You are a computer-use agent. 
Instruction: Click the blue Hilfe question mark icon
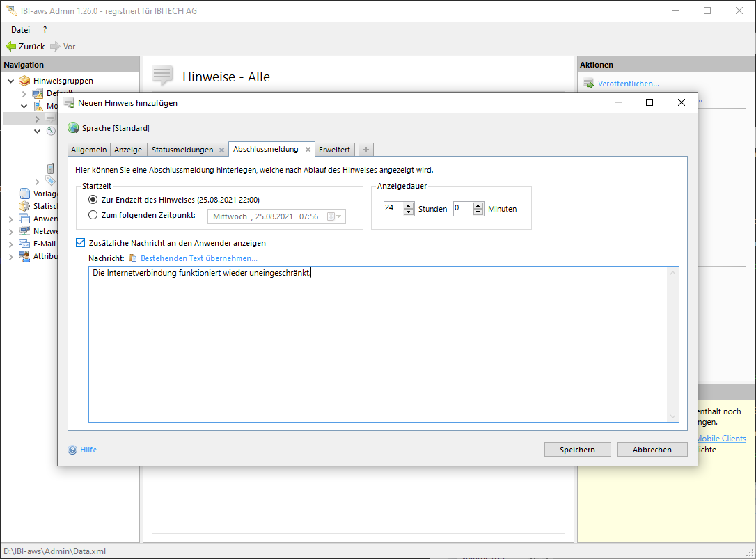point(72,450)
